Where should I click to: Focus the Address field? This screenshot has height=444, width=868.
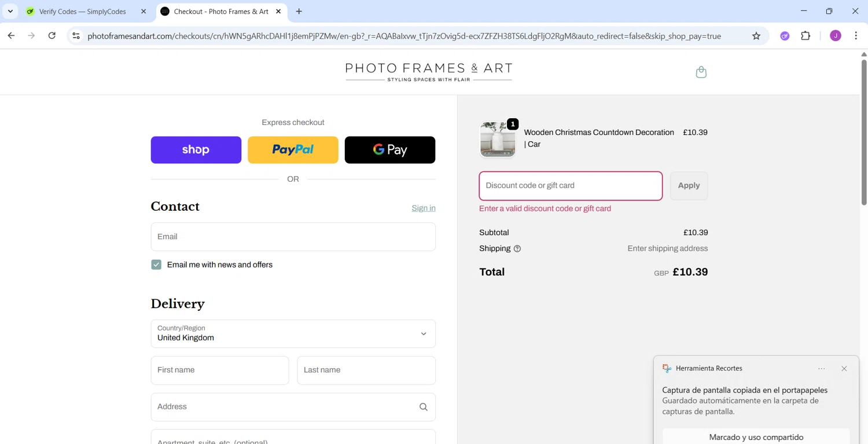click(293, 407)
